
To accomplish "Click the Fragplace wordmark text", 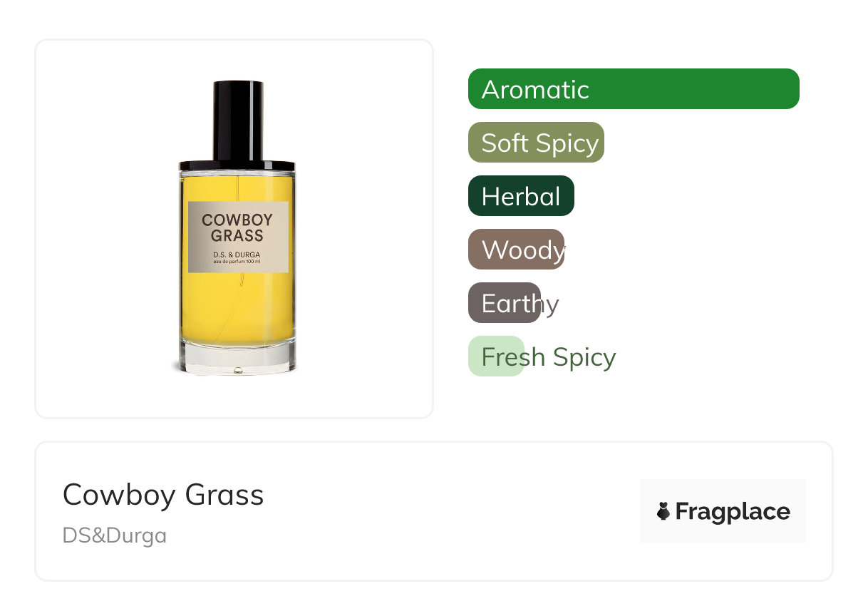I will [733, 512].
